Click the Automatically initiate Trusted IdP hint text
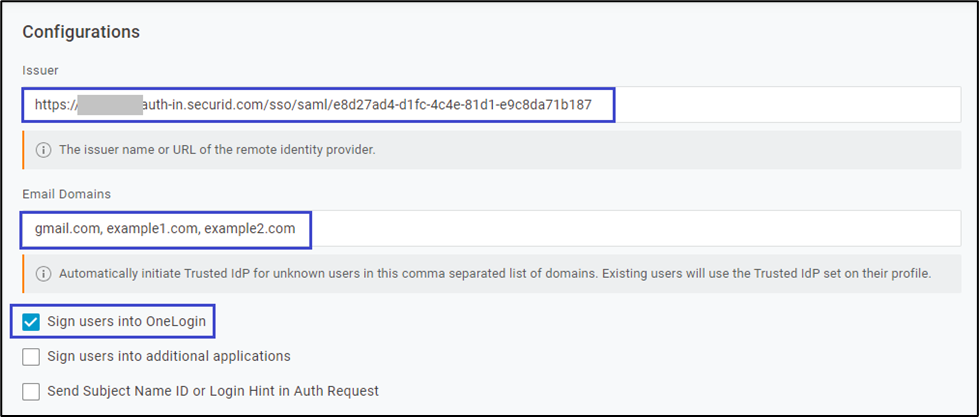Image resolution: width=979 pixels, height=417 pixels. tap(495, 273)
